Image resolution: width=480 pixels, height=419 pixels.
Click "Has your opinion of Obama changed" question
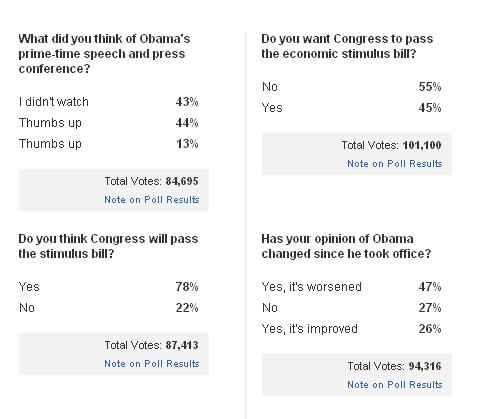coord(346,246)
